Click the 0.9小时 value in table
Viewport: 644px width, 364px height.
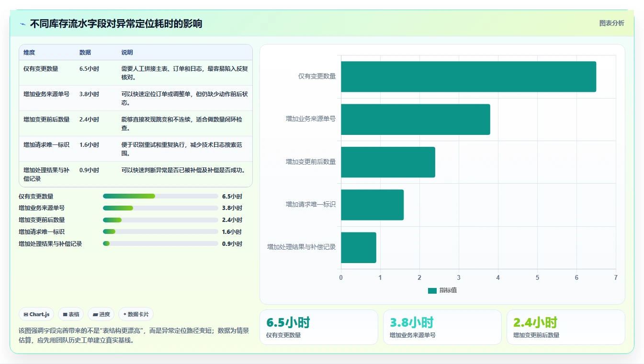pos(89,170)
